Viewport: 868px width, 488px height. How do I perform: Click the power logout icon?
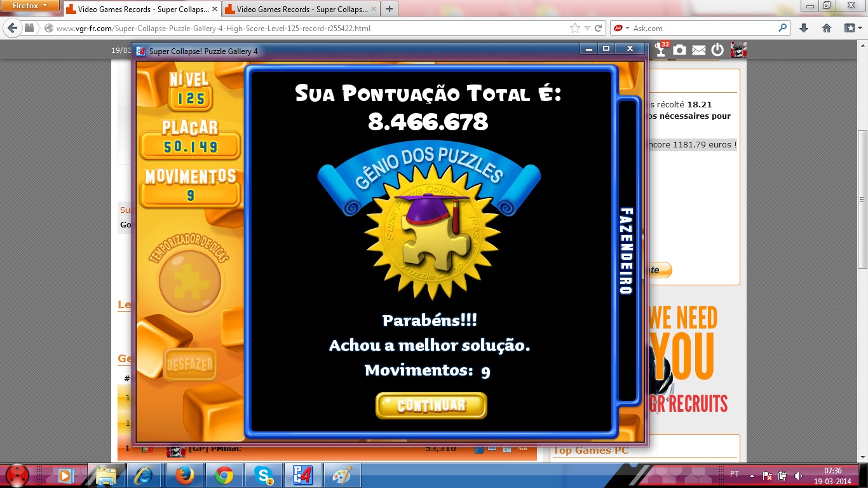(717, 50)
